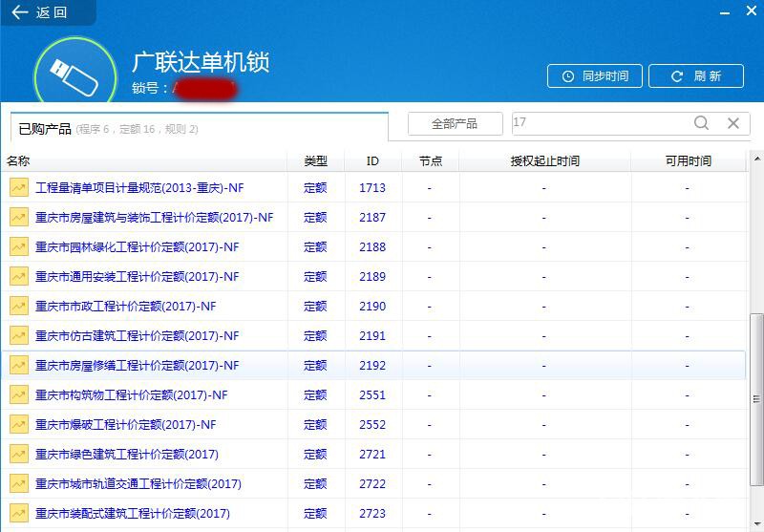Click the 节点 column header
This screenshot has width=764, height=532.
(431, 160)
